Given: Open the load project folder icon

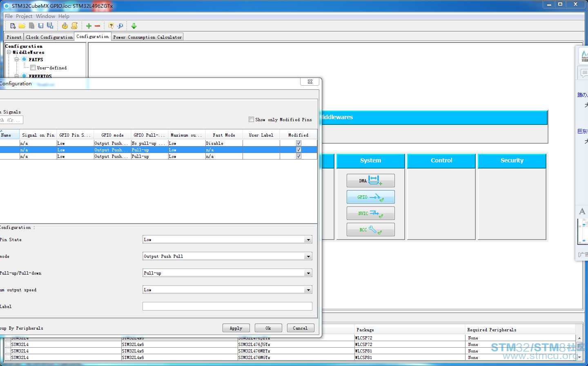Looking at the screenshot, I should click(22, 26).
